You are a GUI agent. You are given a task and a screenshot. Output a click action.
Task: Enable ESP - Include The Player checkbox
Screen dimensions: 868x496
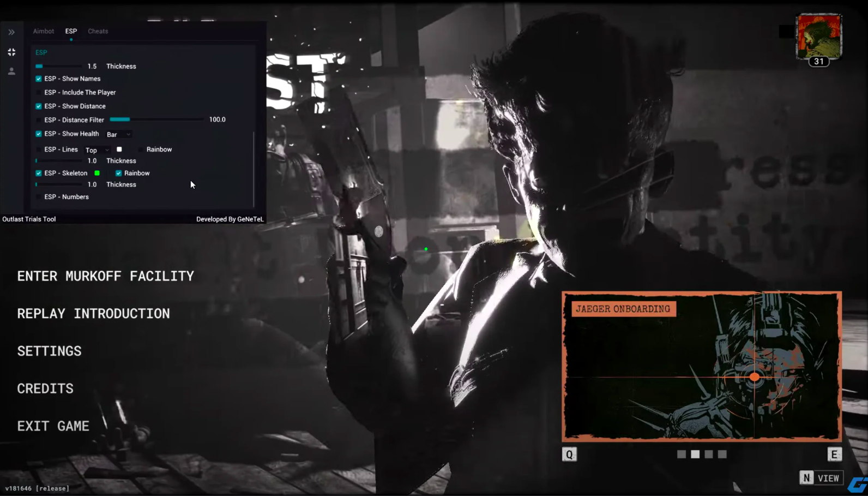pos(39,93)
